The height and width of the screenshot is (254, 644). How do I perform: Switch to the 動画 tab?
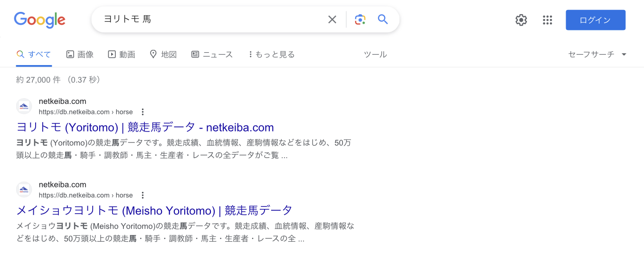(x=122, y=54)
